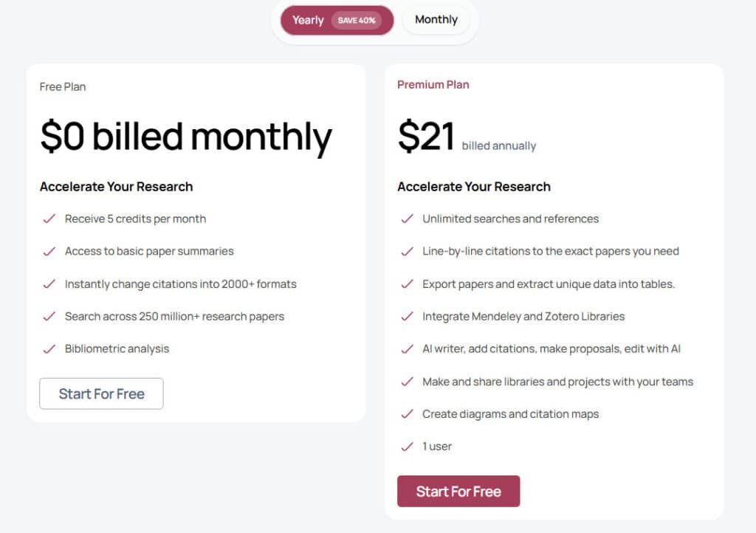Viewport: 756px width, 533px height.
Task: Click Start For Free on Free Plan
Action: pyautogui.click(x=101, y=393)
